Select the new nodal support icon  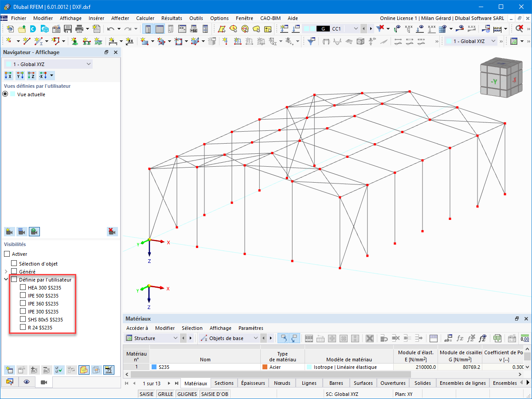[74, 41]
